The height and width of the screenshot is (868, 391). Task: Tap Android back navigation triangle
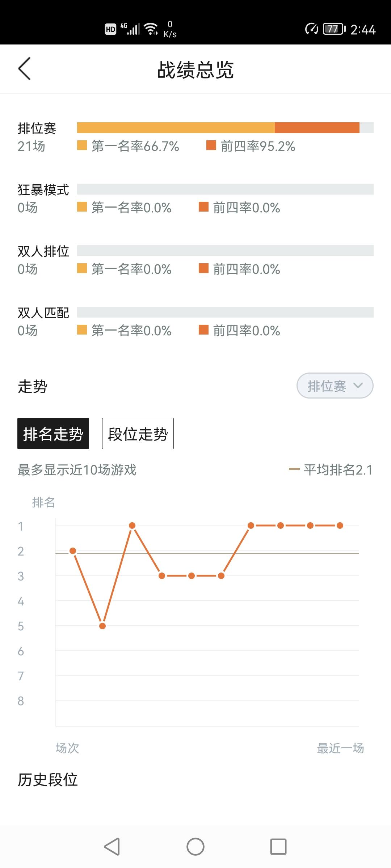[112, 846]
